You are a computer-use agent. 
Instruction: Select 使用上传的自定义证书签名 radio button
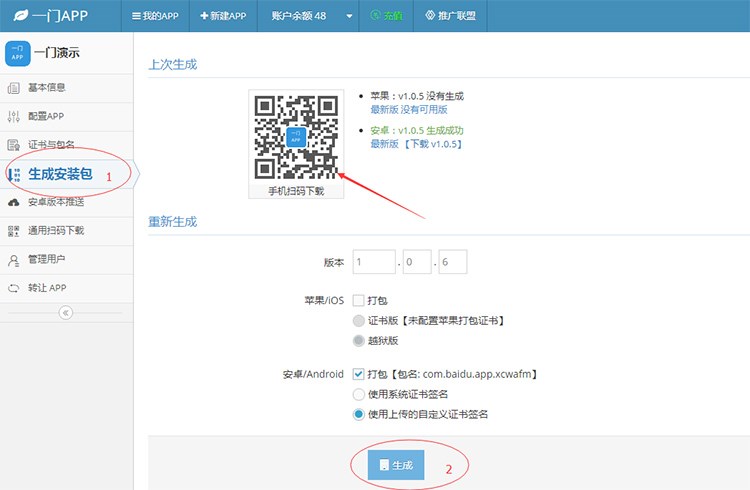pyautogui.click(x=359, y=414)
